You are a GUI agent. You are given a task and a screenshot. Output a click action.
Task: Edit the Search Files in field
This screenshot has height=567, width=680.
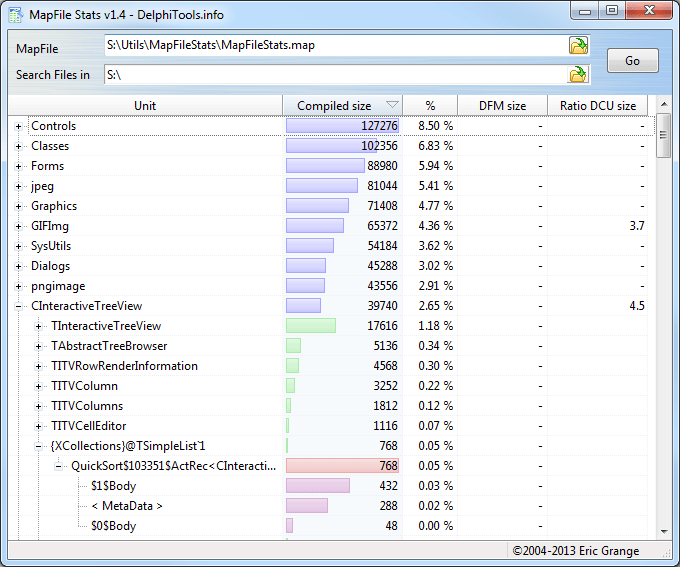(x=336, y=75)
